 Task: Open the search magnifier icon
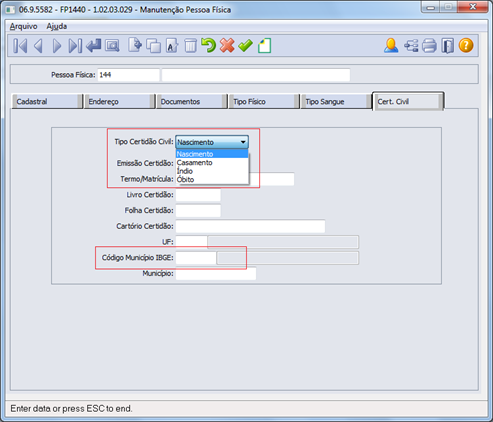coord(112,46)
